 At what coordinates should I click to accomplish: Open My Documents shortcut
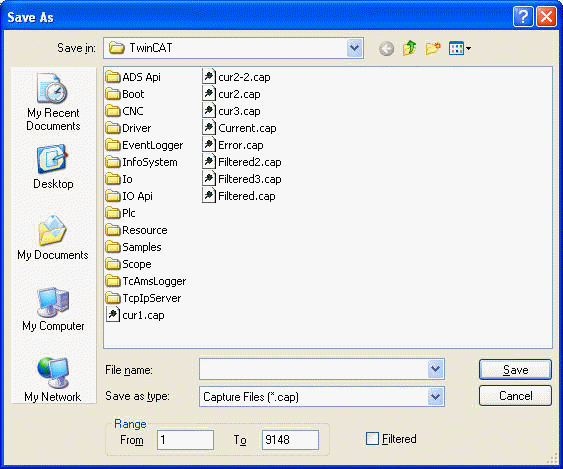click(53, 237)
